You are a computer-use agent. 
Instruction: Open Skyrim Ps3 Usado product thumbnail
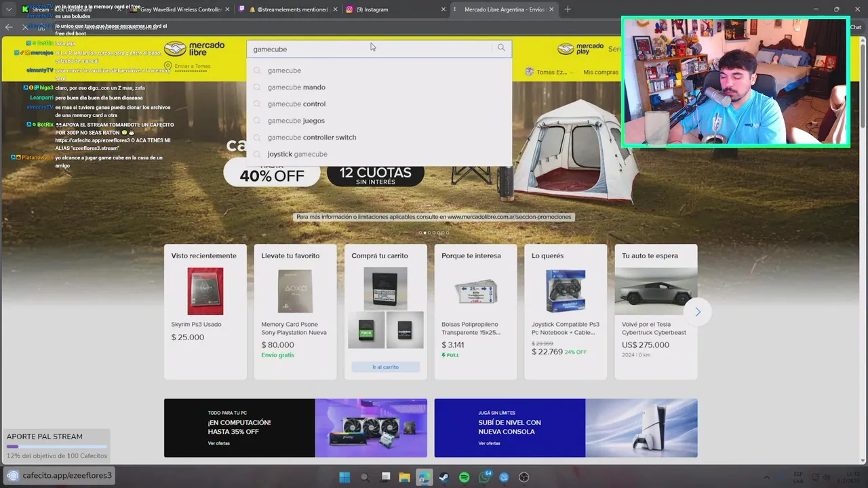click(x=205, y=291)
